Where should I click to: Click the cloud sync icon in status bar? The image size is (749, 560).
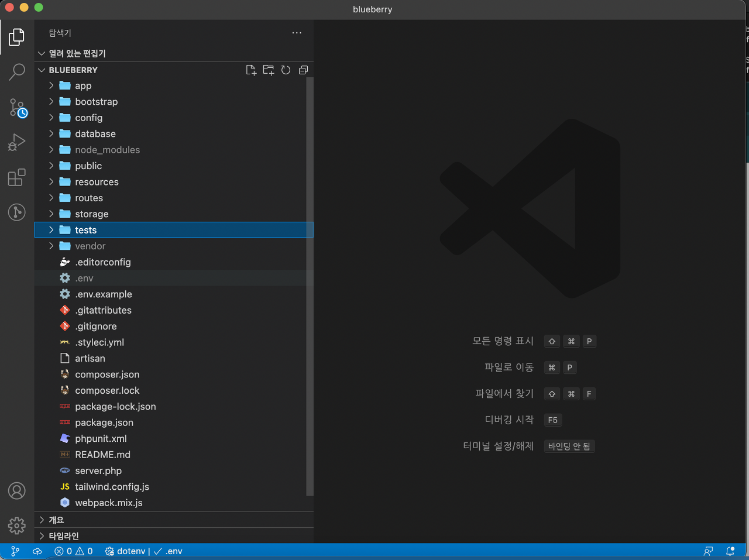pos(37,551)
